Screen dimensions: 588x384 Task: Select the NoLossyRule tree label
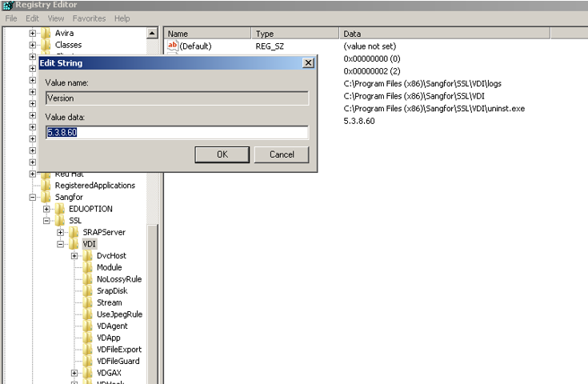point(119,279)
